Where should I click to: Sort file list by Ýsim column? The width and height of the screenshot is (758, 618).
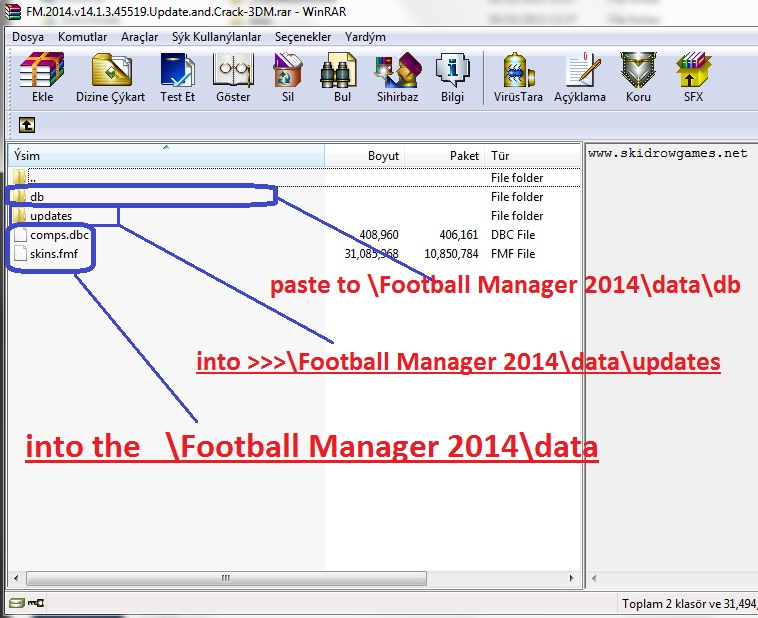[165, 156]
